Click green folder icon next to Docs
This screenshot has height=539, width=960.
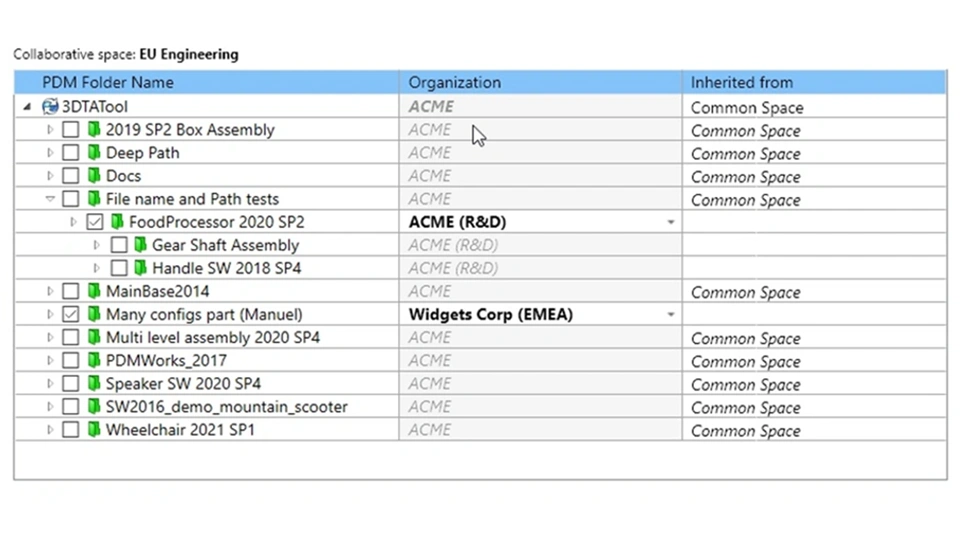[x=94, y=176]
